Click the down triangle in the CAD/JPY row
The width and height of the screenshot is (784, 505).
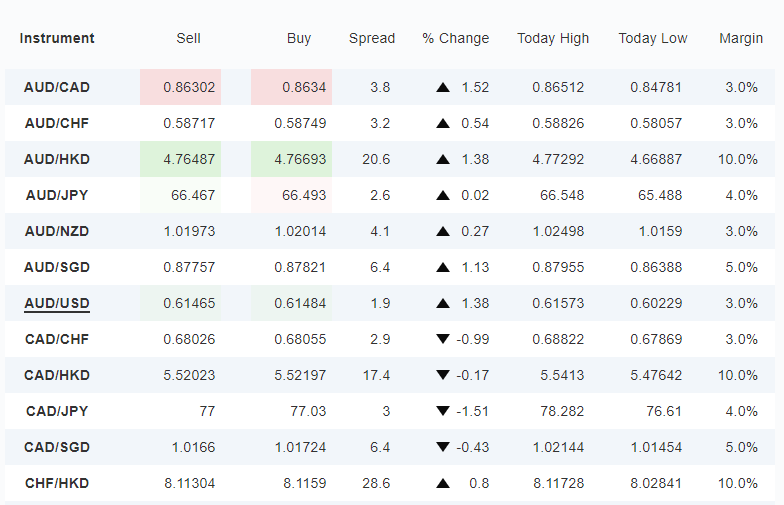pos(442,411)
